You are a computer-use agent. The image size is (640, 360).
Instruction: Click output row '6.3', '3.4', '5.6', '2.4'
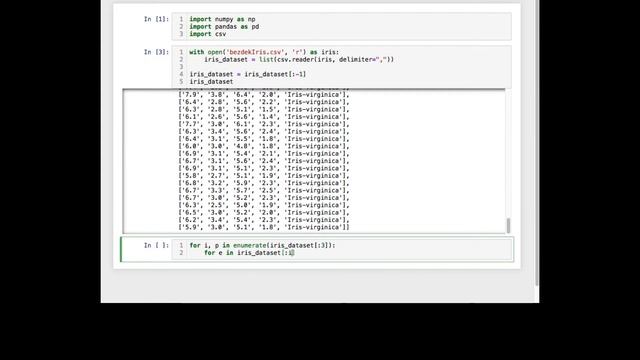pyautogui.click(x=264, y=131)
